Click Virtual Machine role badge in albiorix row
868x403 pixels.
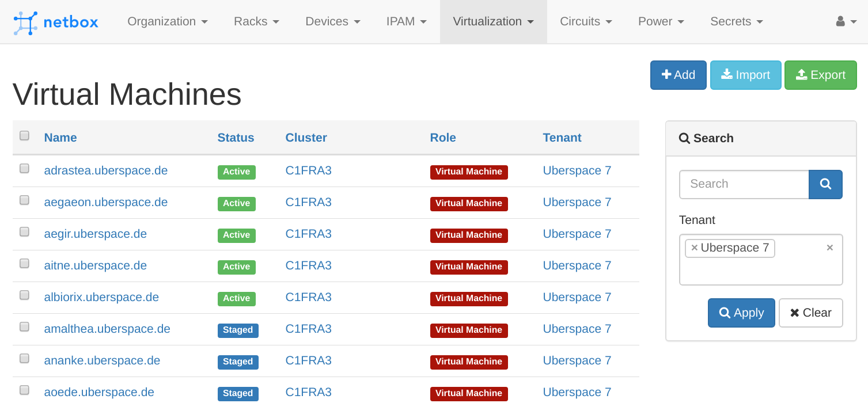coord(469,298)
